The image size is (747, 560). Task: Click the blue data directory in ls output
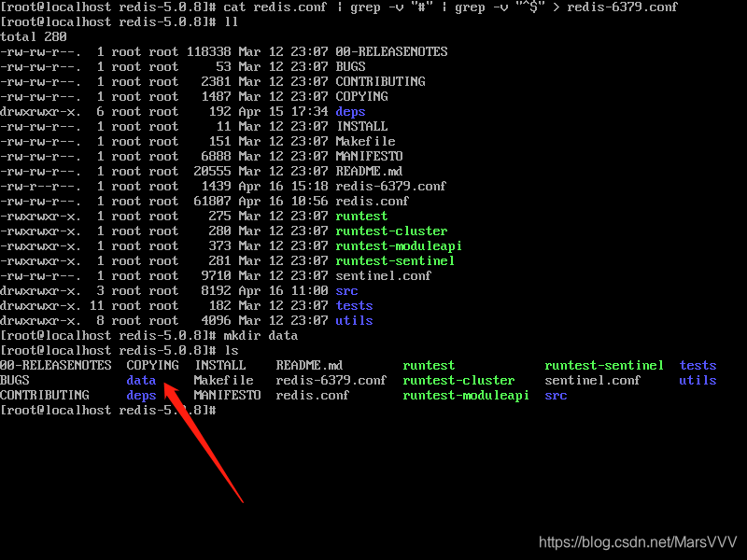click(x=141, y=380)
